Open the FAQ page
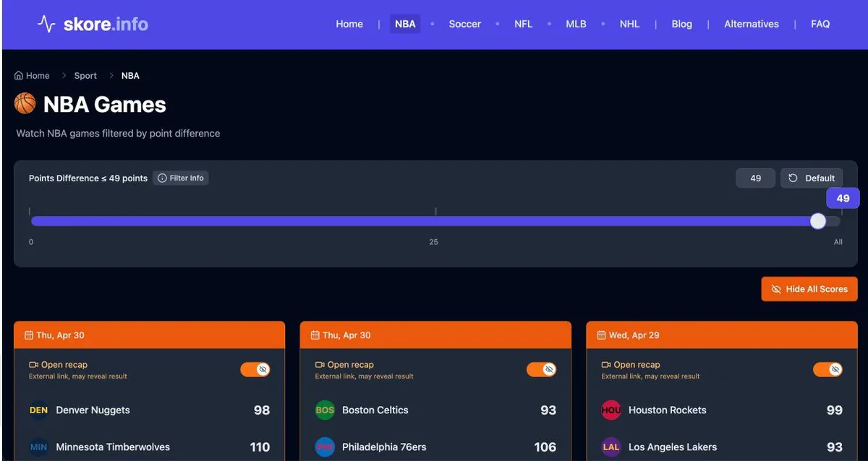Image resolution: width=868 pixels, height=461 pixels. 820,24
